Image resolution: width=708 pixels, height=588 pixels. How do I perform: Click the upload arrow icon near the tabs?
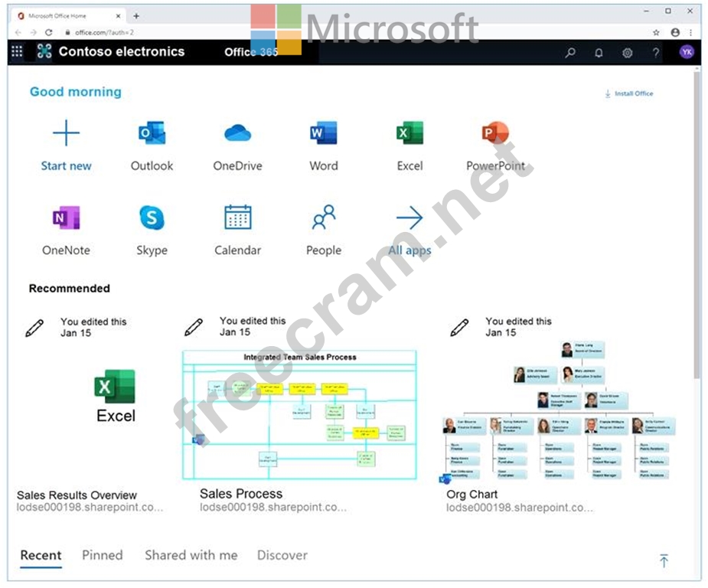point(664,560)
